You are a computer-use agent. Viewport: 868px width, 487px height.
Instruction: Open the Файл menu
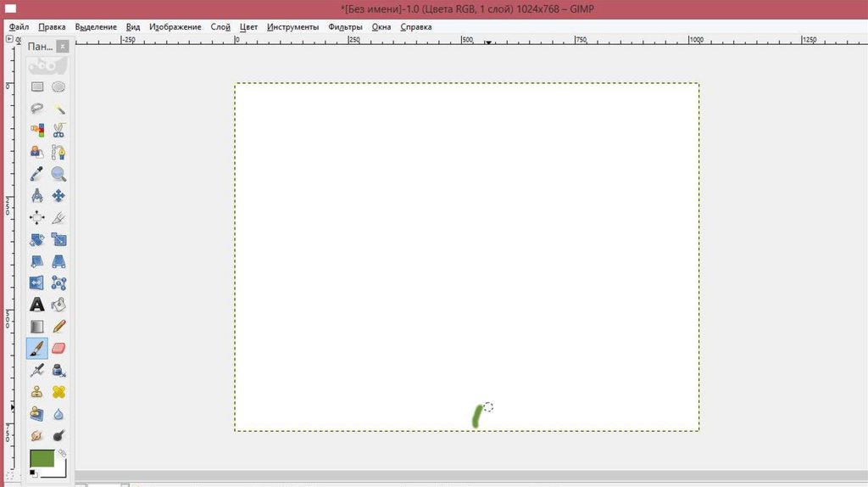[x=19, y=27]
